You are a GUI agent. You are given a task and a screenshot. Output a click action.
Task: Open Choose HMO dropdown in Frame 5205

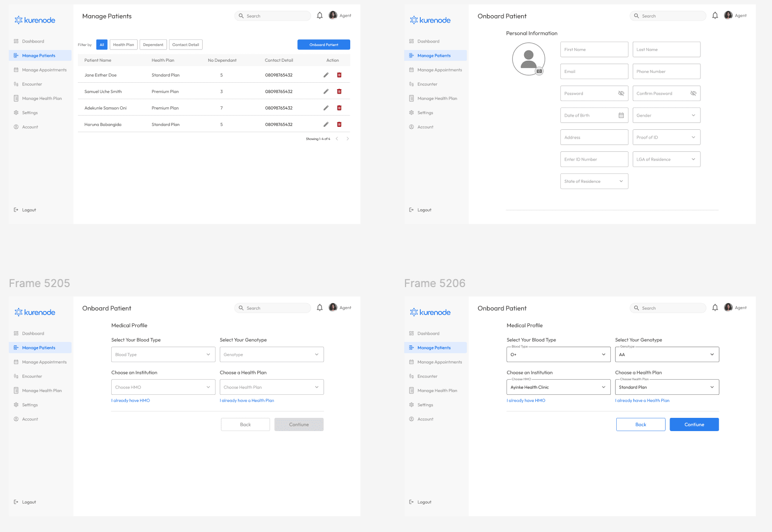pyautogui.click(x=163, y=387)
